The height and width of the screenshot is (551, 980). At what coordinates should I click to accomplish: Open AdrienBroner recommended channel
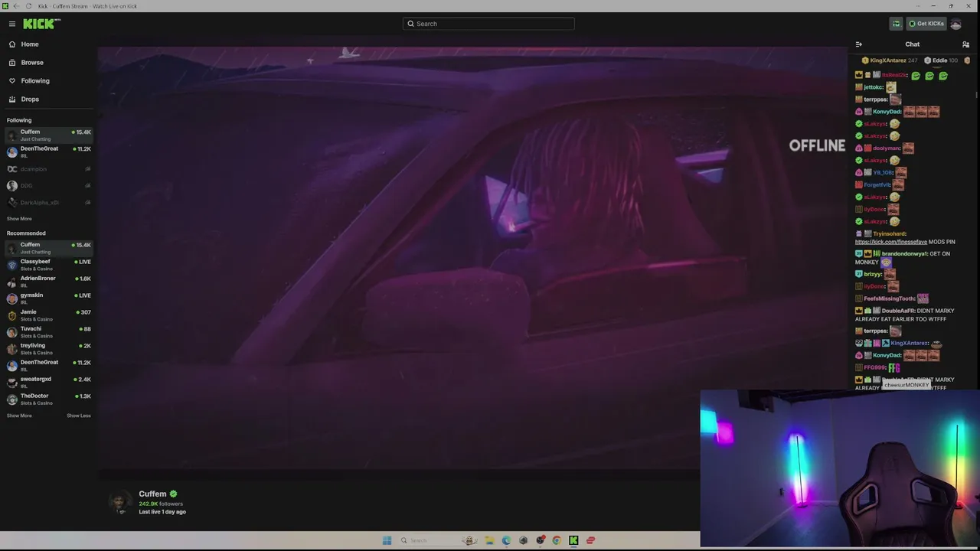48,282
